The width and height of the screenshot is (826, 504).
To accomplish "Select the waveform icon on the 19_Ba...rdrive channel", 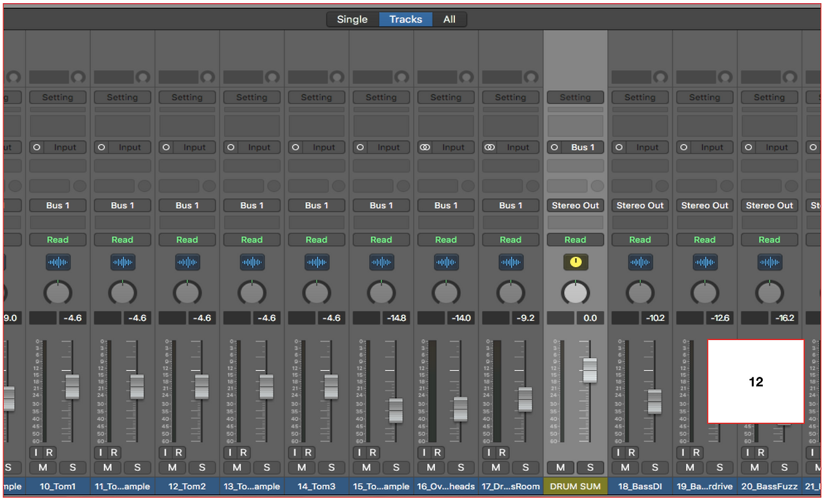I will pyautogui.click(x=705, y=263).
